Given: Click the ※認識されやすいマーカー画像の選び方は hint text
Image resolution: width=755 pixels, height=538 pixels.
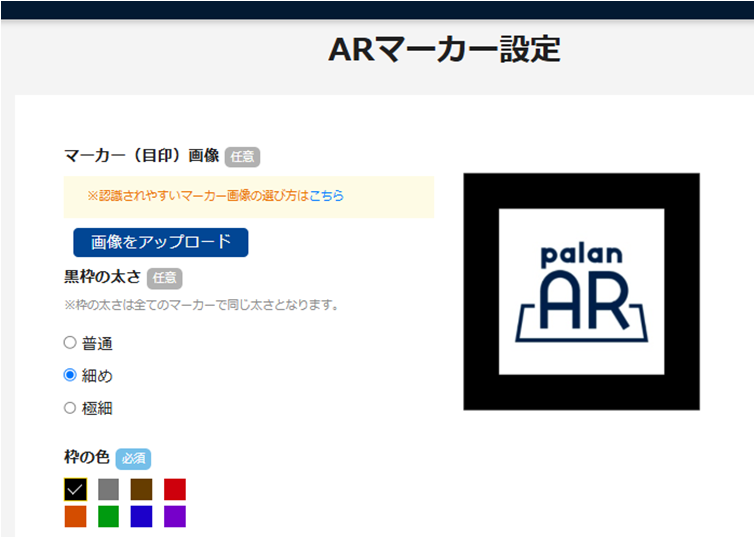Looking at the screenshot, I should pos(198,196).
